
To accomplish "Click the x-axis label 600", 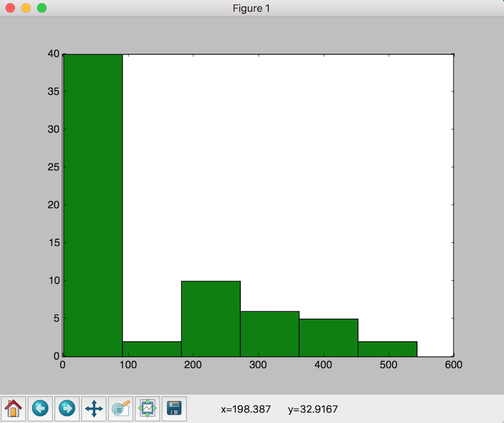I will click(454, 365).
